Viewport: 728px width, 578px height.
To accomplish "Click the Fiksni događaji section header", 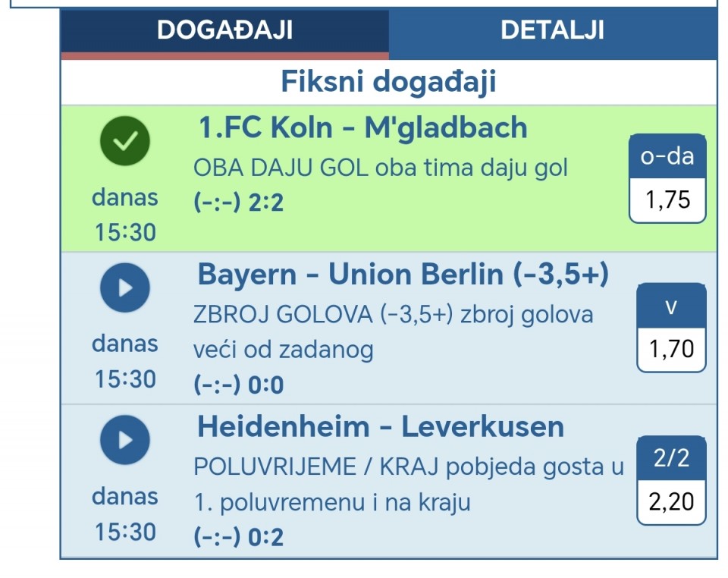I will [388, 81].
